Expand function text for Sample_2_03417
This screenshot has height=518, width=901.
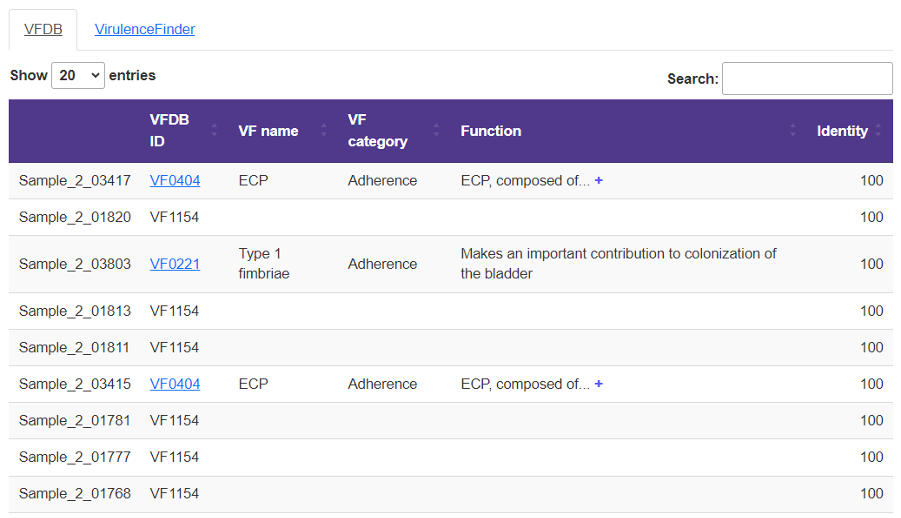[599, 181]
